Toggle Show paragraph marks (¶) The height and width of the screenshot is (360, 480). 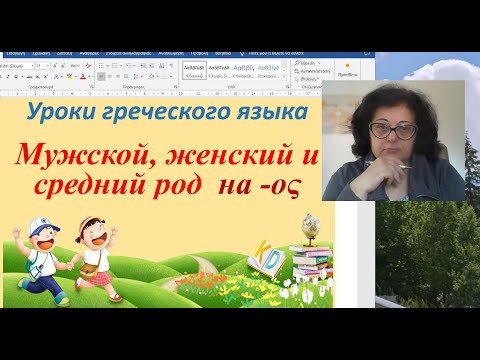[172, 66]
